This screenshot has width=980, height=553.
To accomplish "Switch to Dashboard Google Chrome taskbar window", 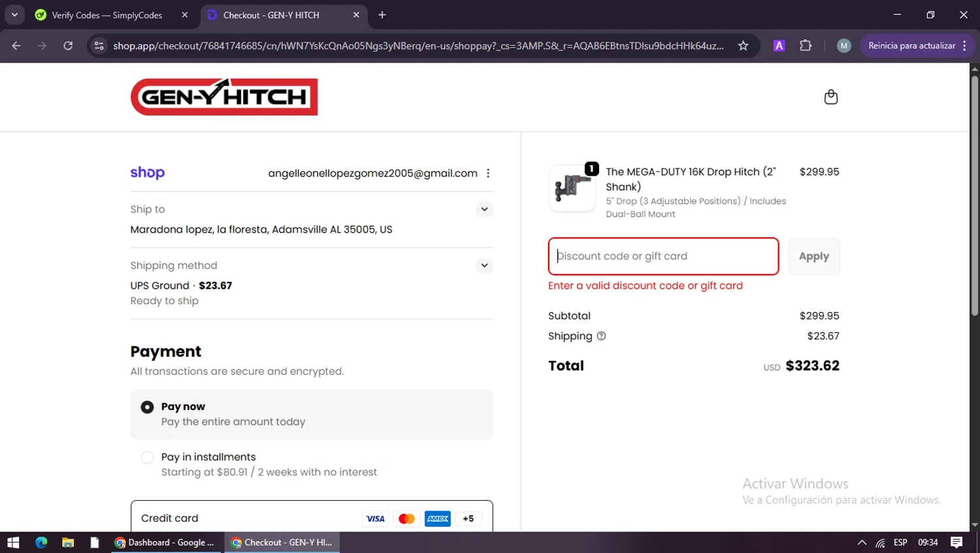I will pyautogui.click(x=167, y=543).
